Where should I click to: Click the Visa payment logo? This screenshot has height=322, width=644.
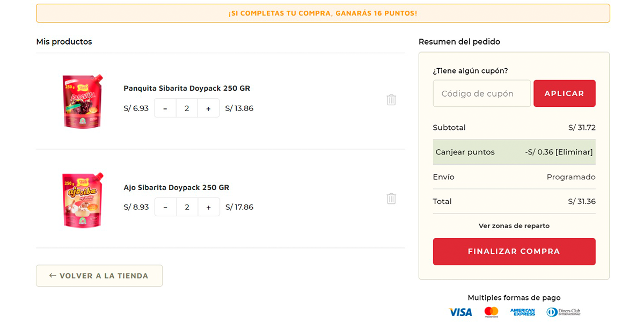[460, 312]
